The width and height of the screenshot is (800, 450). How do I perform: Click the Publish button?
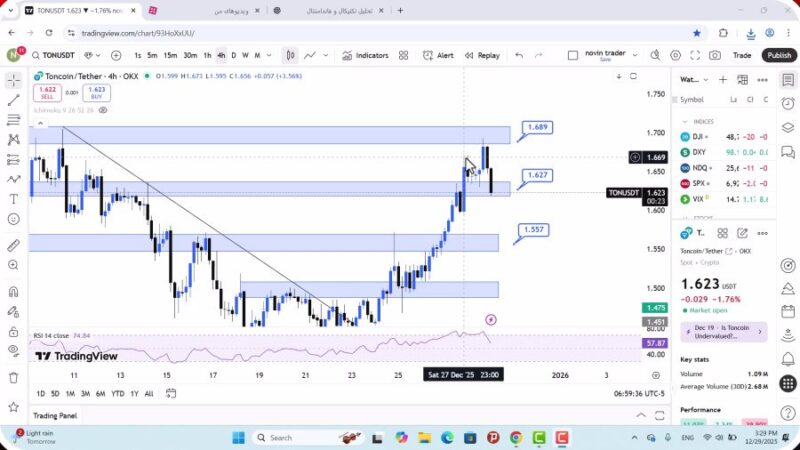pyautogui.click(x=779, y=56)
